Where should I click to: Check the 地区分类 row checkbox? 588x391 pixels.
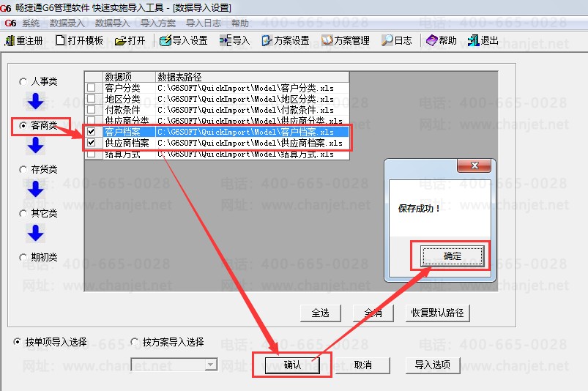point(91,99)
